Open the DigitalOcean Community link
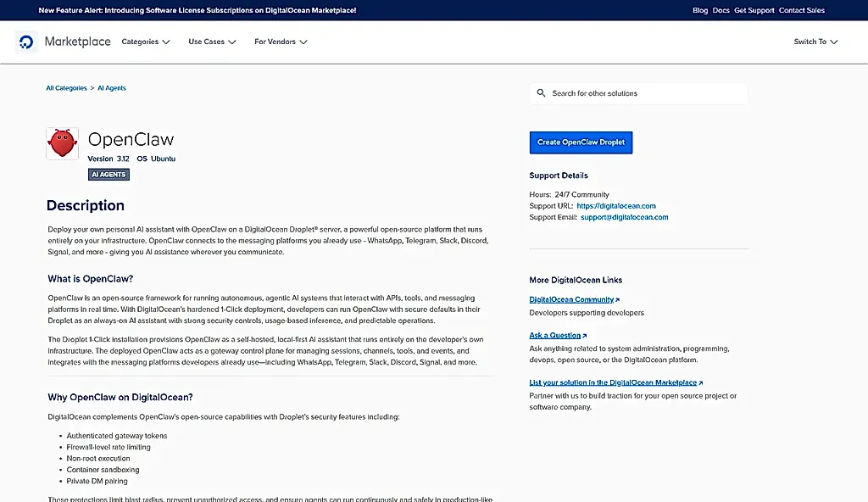The height and width of the screenshot is (502, 868). [x=571, y=300]
